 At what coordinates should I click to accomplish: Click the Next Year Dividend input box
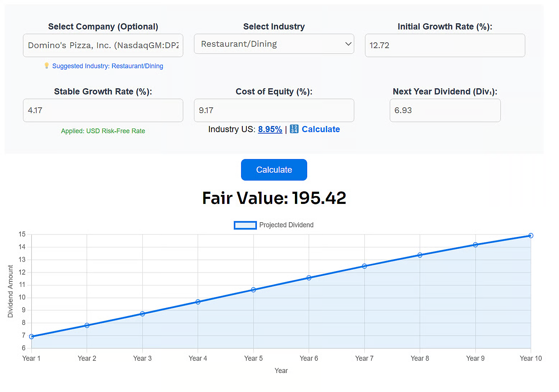click(444, 110)
